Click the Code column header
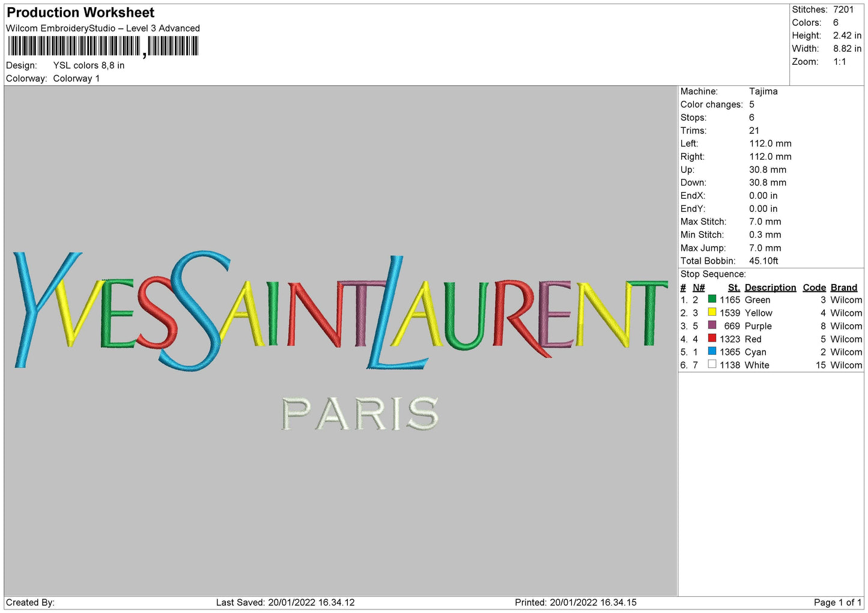The width and height of the screenshot is (868, 613). [815, 288]
